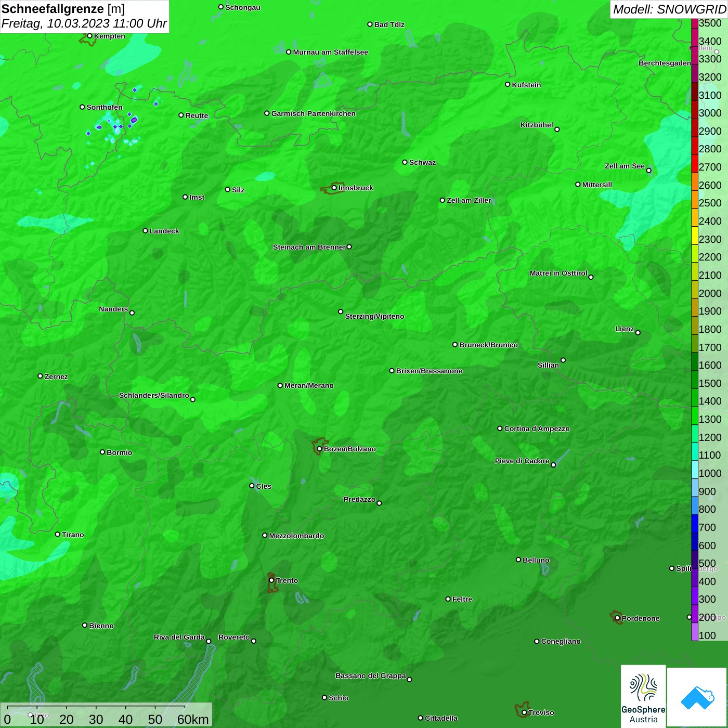This screenshot has width=728, height=728.
Task: Click the Mezzolombardo label
Action: (x=296, y=536)
